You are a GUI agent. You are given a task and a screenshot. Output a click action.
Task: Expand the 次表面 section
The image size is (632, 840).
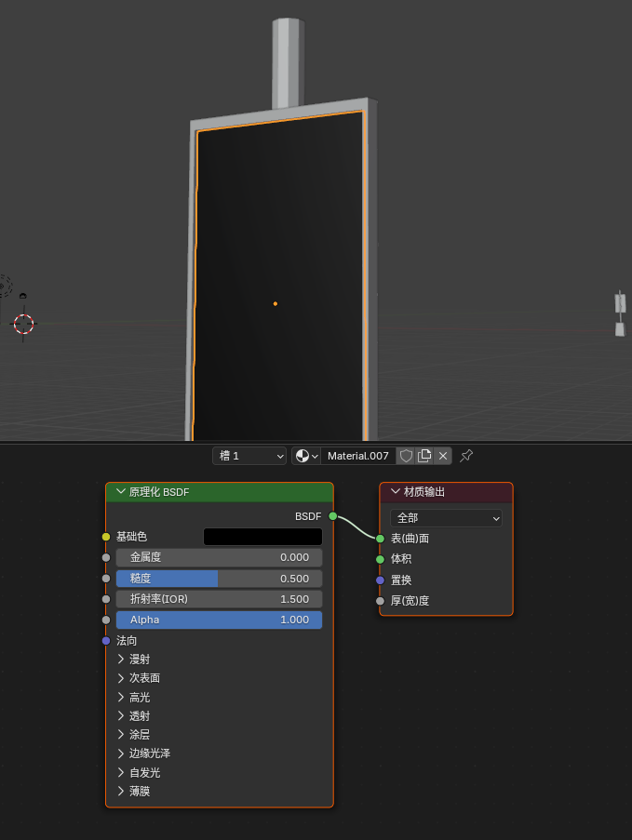click(x=121, y=678)
